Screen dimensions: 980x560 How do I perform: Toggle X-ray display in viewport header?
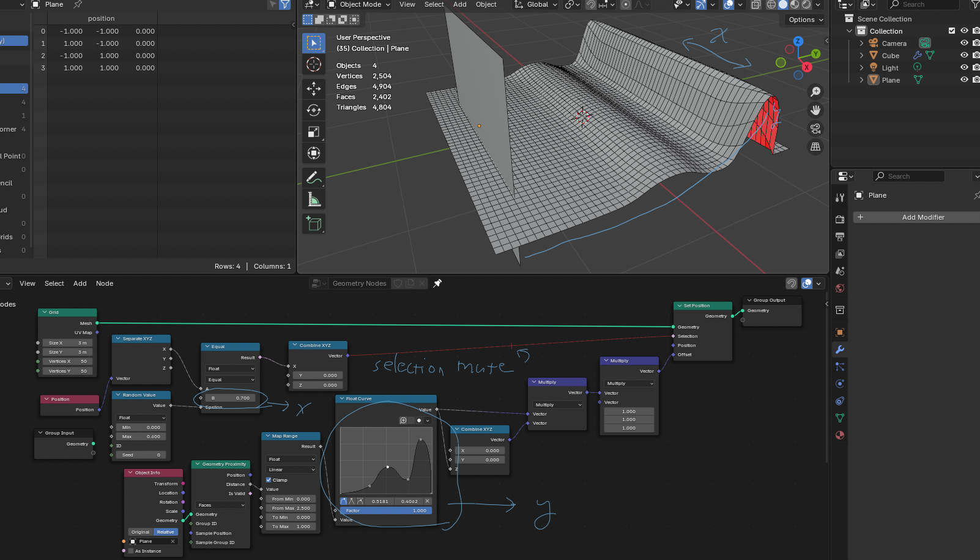[756, 4]
